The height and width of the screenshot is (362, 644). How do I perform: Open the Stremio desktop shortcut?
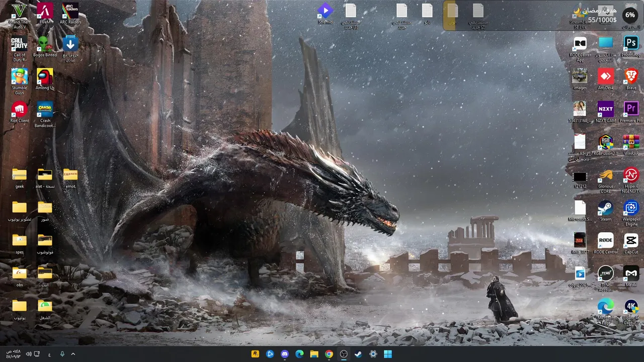325,14
